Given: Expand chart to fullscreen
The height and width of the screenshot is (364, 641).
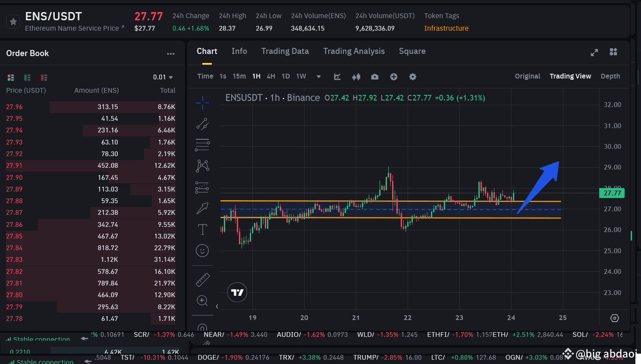Looking at the screenshot, I should [594, 52].
